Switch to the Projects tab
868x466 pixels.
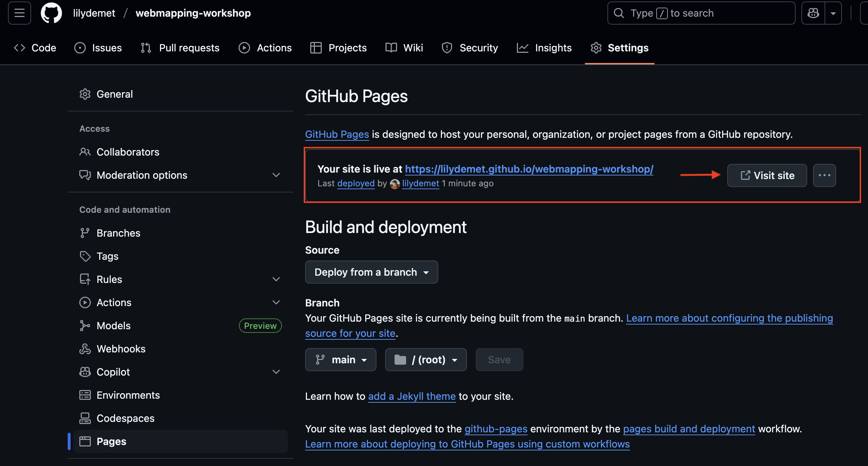coord(338,48)
